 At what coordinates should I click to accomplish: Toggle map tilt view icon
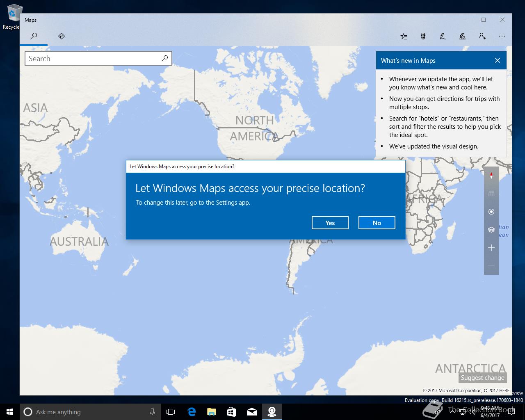[x=491, y=194]
